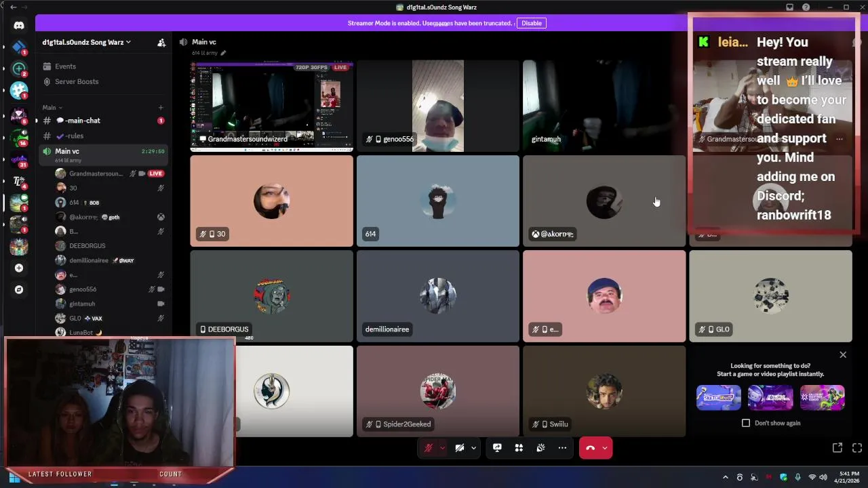Select genoo556's video tile
The height and width of the screenshot is (488, 868).
pos(438,106)
